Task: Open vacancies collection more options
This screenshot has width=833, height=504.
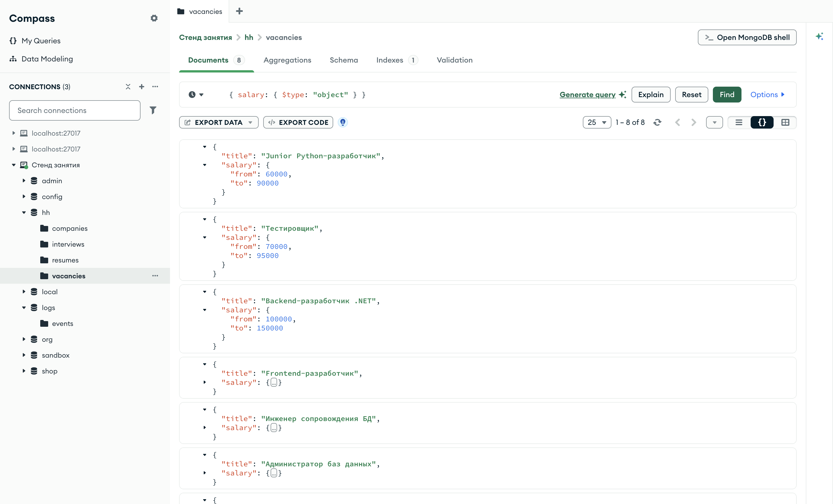Action: (155, 276)
